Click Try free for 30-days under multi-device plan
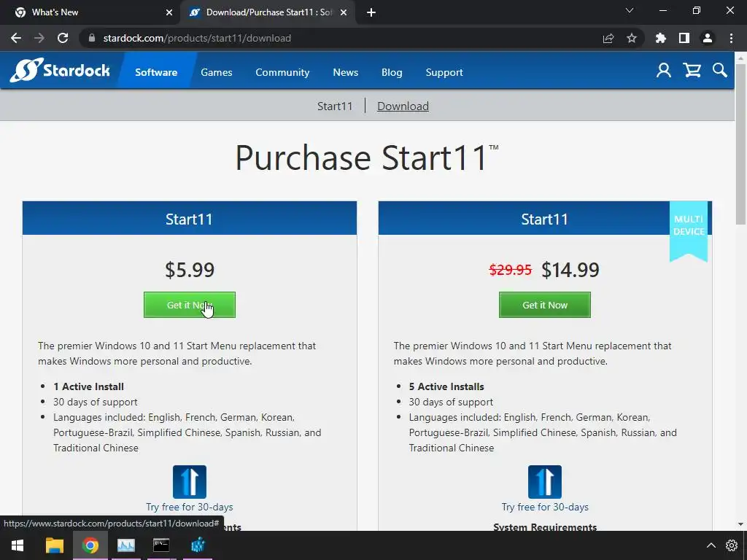 tap(545, 507)
